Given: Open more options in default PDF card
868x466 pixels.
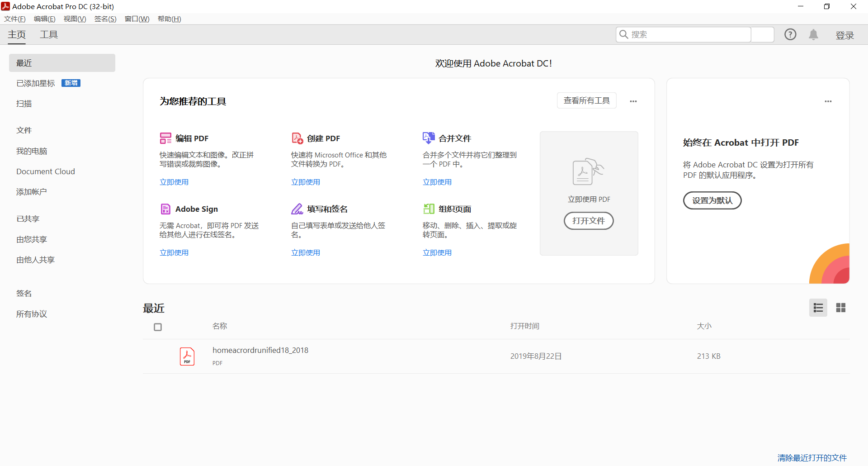Looking at the screenshot, I should (x=828, y=101).
